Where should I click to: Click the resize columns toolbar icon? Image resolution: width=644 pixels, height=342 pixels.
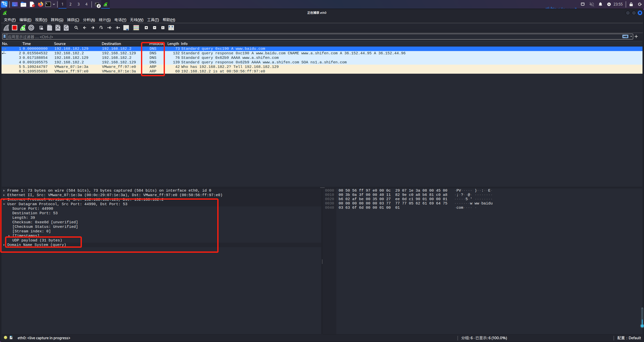171,28
